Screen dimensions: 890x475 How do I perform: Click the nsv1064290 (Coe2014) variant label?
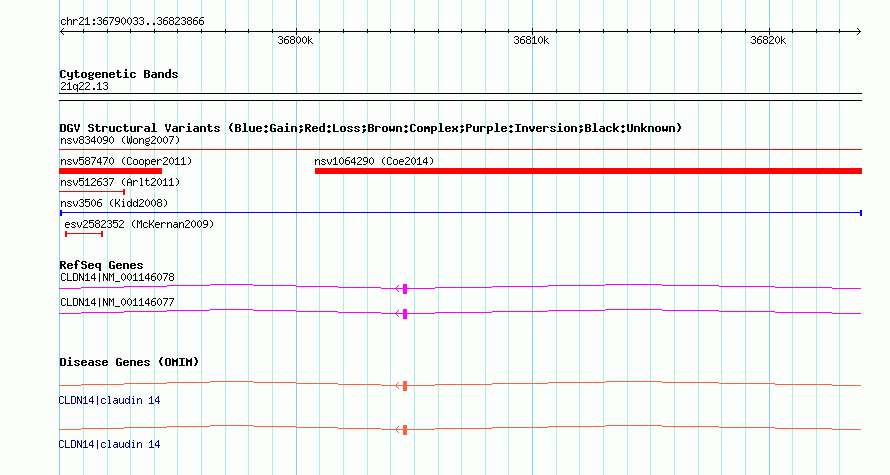tap(374, 161)
